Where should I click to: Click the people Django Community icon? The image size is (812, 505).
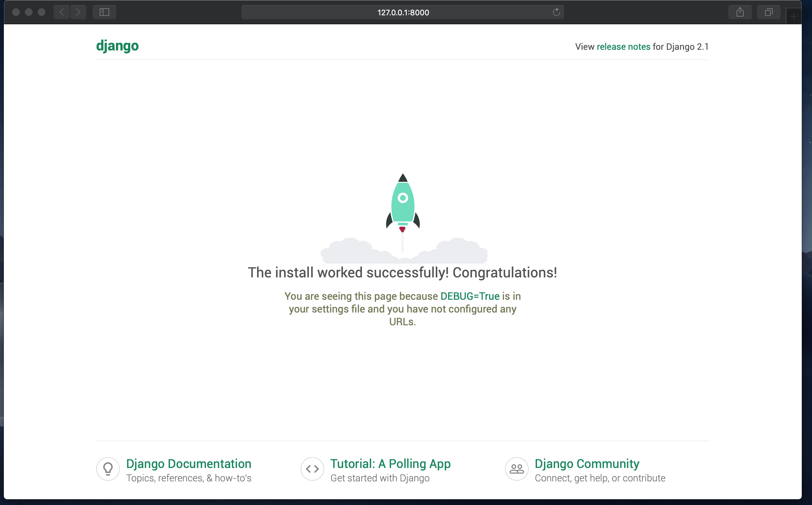tap(516, 469)
